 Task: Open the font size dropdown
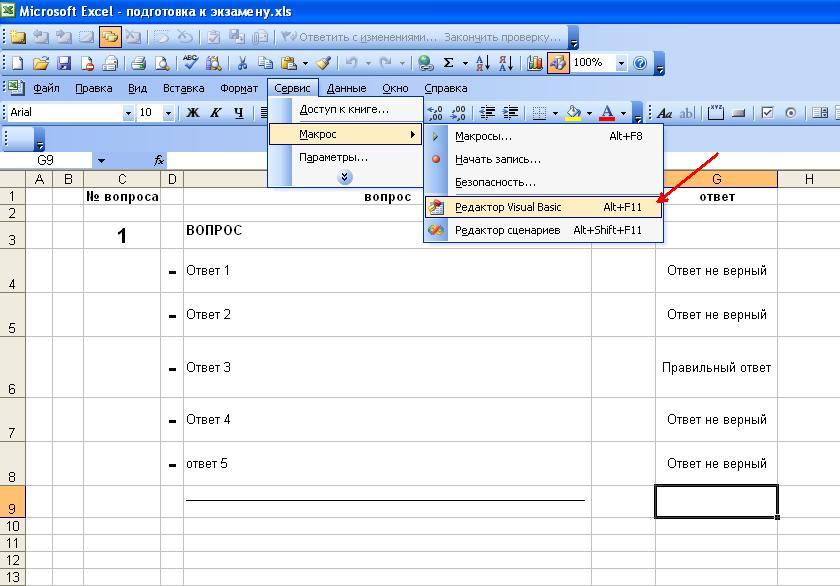pyautogui.click(x=169, y=112)
